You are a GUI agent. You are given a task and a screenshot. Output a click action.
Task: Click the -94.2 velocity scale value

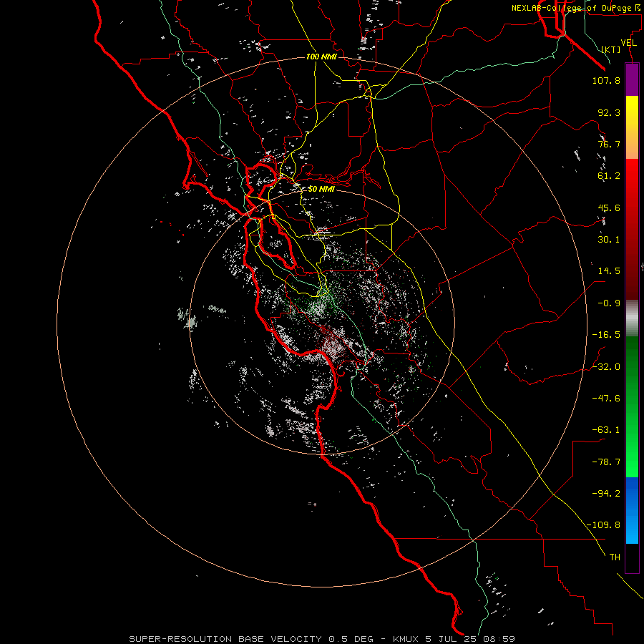[606, 494]
